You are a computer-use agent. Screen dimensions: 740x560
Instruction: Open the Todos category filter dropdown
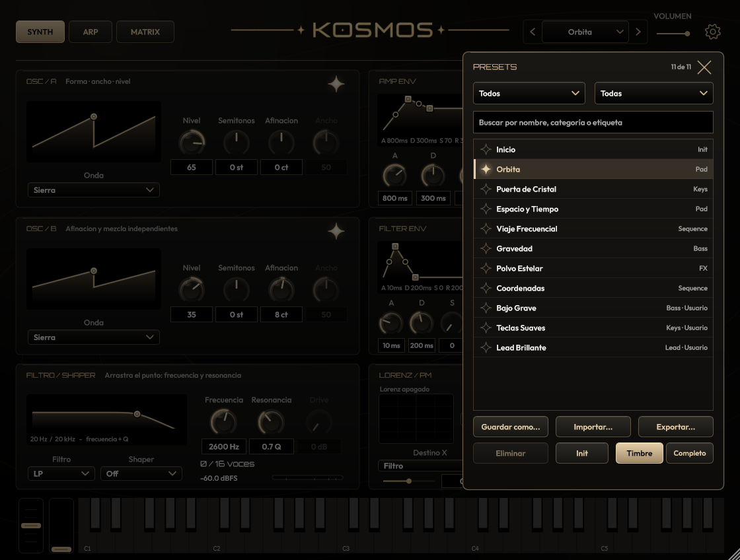pos(529,93)
